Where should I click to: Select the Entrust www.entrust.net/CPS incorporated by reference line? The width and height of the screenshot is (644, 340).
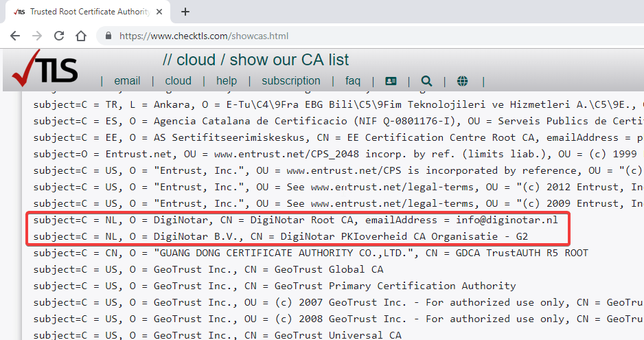pos(338,170)
